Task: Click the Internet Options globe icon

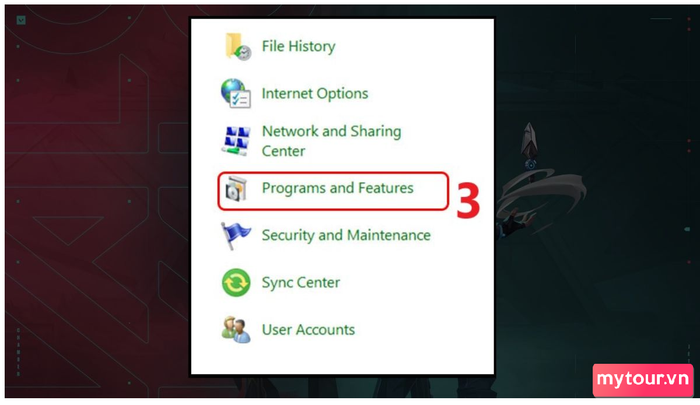Action: 236,93
